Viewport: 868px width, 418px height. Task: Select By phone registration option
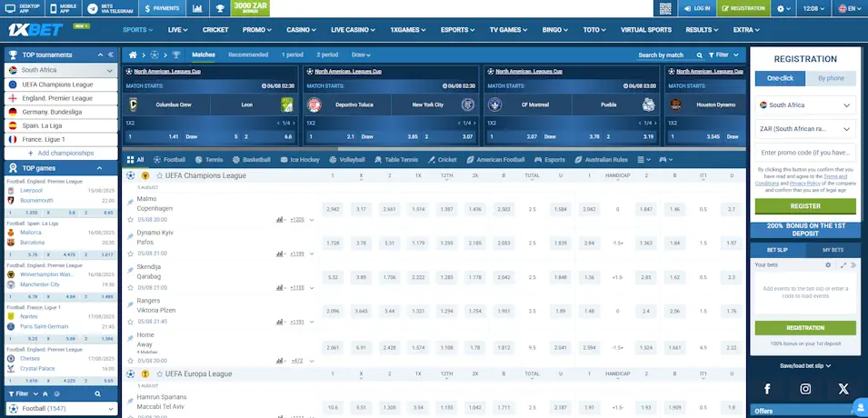point(831,78)
